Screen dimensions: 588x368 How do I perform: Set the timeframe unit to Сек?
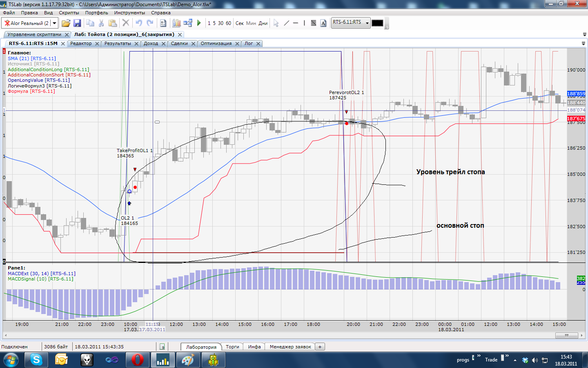tap(240, 23)
